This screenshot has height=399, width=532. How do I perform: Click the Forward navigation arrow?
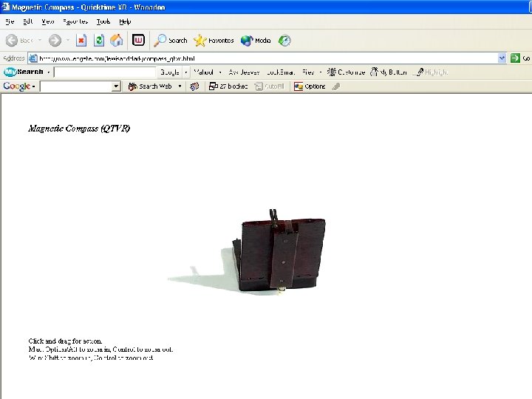coord(55,41)
